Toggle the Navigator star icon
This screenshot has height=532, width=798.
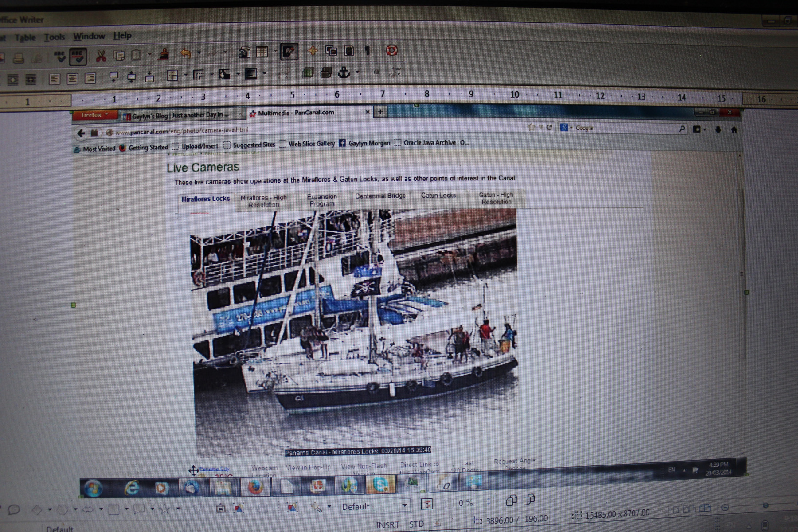(313, 51)
